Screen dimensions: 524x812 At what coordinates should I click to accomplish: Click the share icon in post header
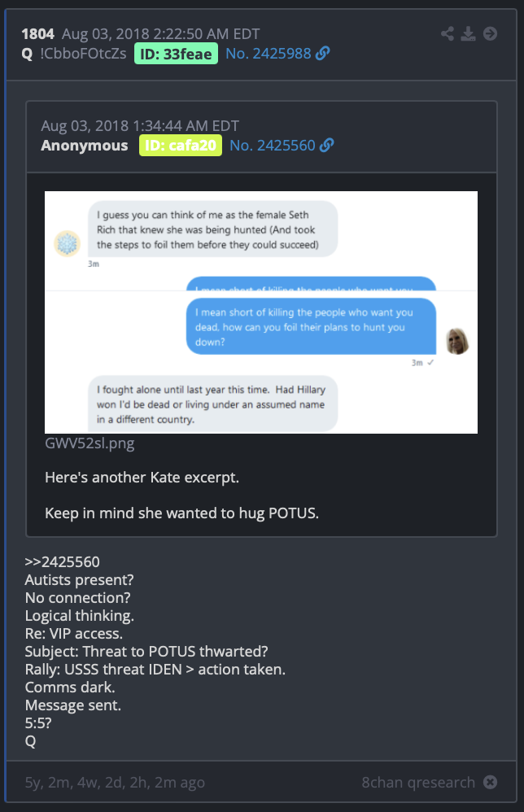click(x=448, y=33)
